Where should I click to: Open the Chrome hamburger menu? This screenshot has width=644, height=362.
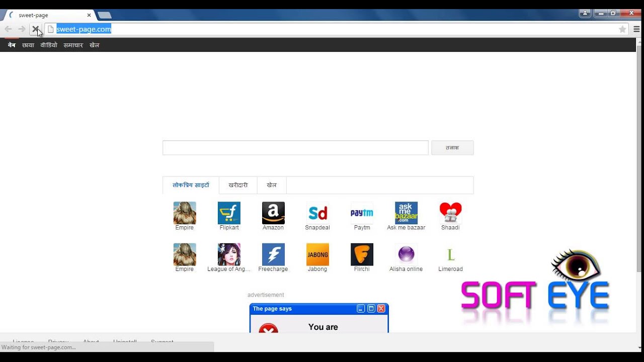point(637,29)
